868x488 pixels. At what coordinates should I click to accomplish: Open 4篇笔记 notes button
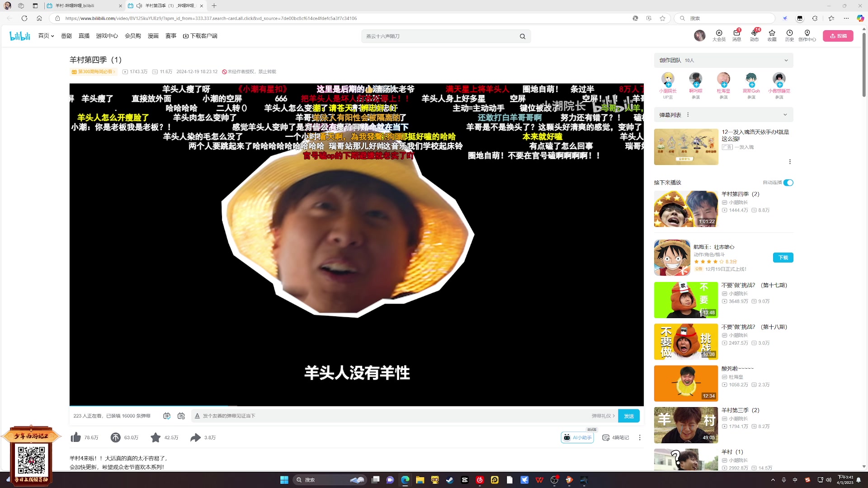(615, 437)
